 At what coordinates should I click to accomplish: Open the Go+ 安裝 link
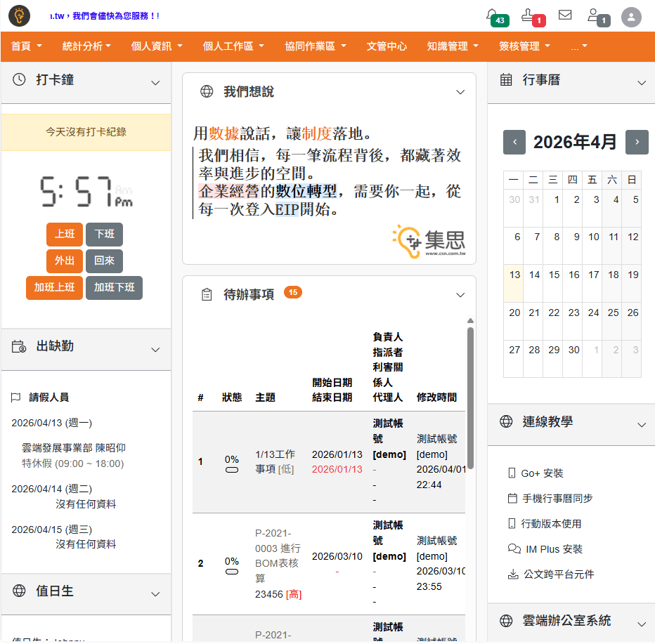tap(542, 473)
